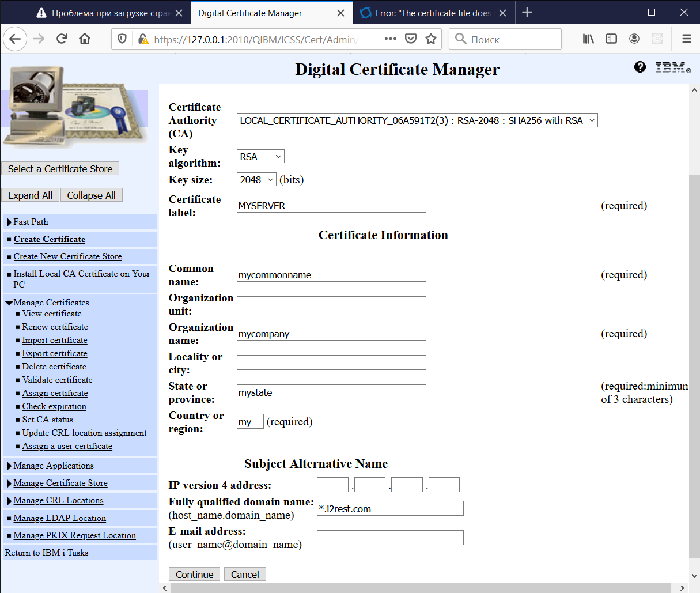
Task: Open the Renew certificate link
Action: pos(55,327)
